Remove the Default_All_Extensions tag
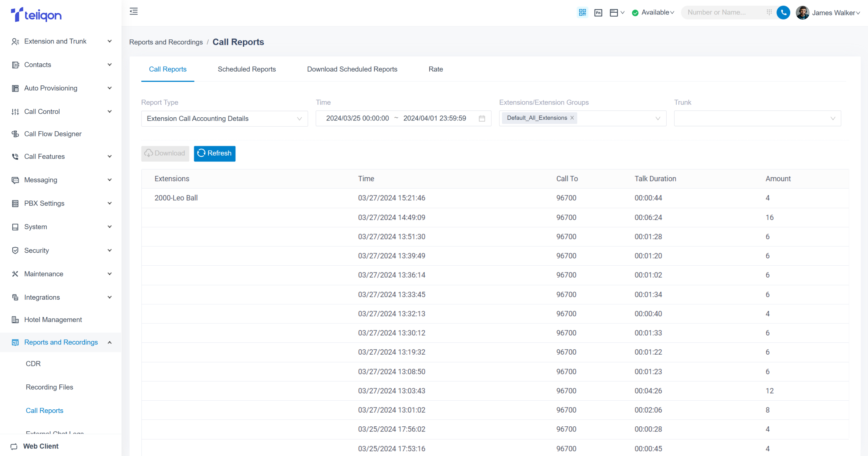This screenshot has height=456, width=868. [x=572, y=118]
